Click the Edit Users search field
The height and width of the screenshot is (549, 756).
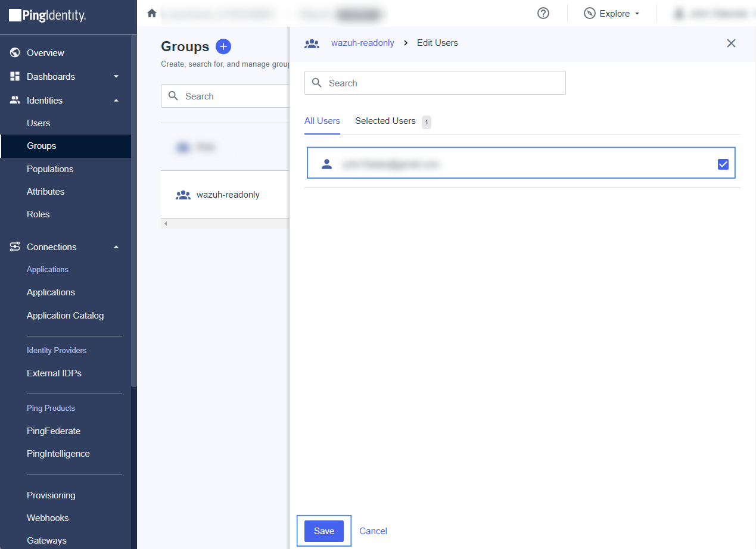435,83
